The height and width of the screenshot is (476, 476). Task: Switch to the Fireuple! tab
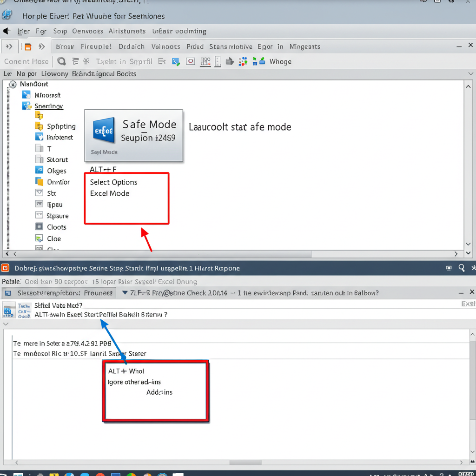(x=96, y=46)
